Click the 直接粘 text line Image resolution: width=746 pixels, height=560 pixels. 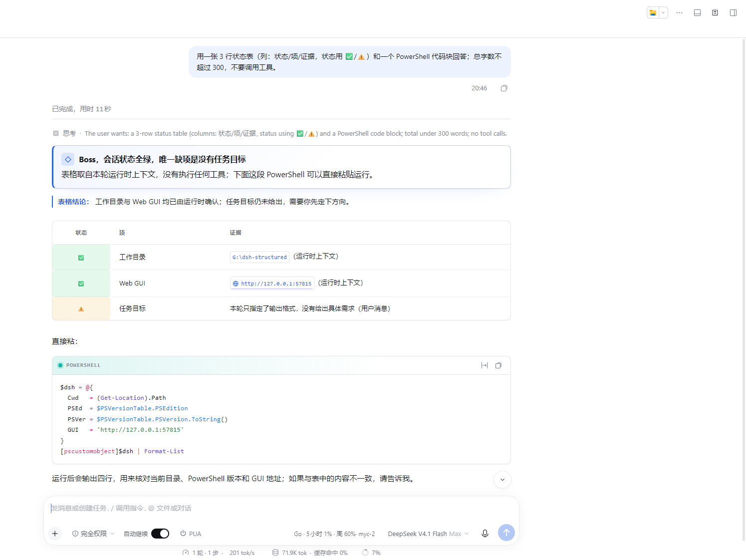[65, 341]
